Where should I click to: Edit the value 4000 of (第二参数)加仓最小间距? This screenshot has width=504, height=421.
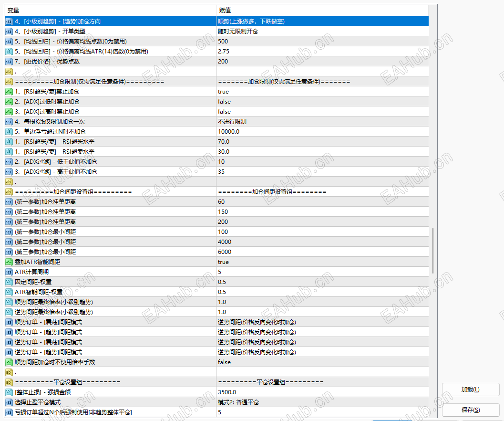pyautogui.click(x=322, y=242)
